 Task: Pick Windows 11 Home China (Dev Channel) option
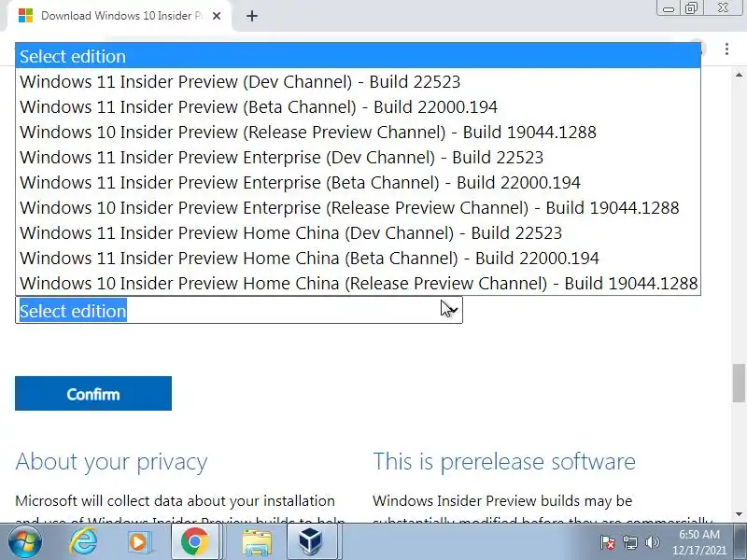click(358, 232)
